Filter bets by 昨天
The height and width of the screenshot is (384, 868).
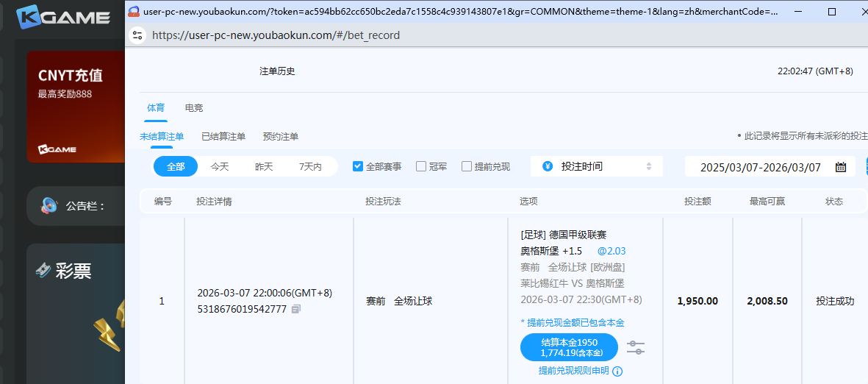click(x=264, y=166)
